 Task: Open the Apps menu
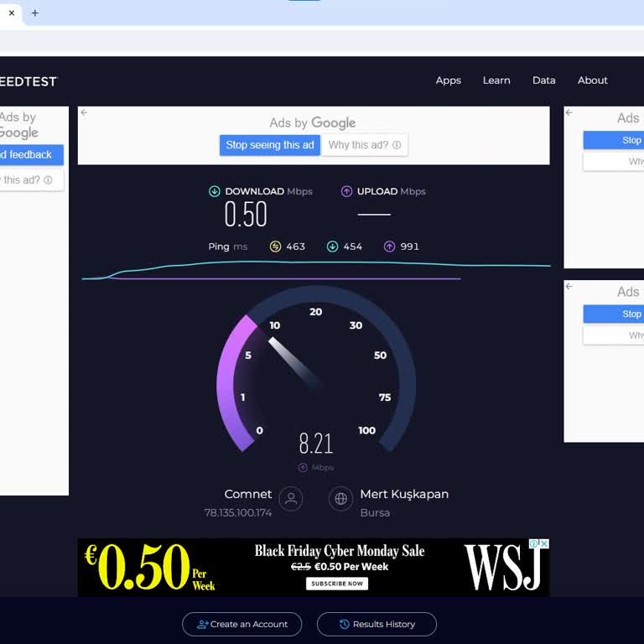pyautogui.click(x=448, y=80)
